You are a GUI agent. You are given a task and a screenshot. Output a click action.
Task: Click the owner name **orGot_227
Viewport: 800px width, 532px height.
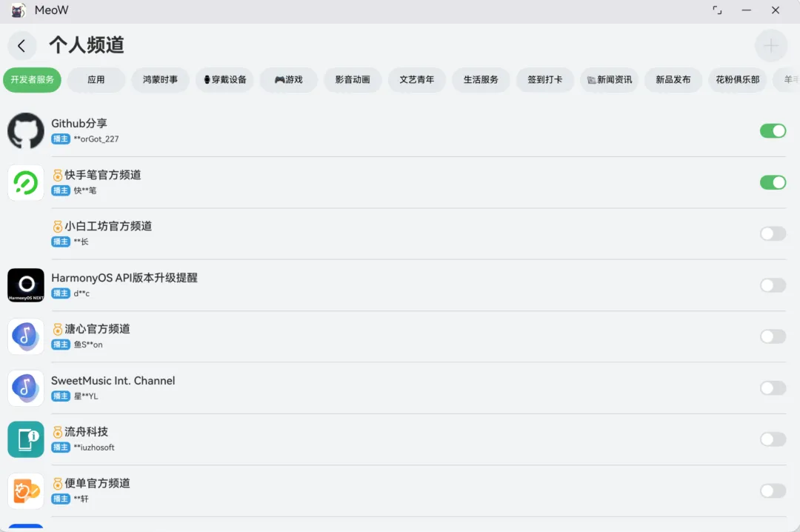point(96,139)
